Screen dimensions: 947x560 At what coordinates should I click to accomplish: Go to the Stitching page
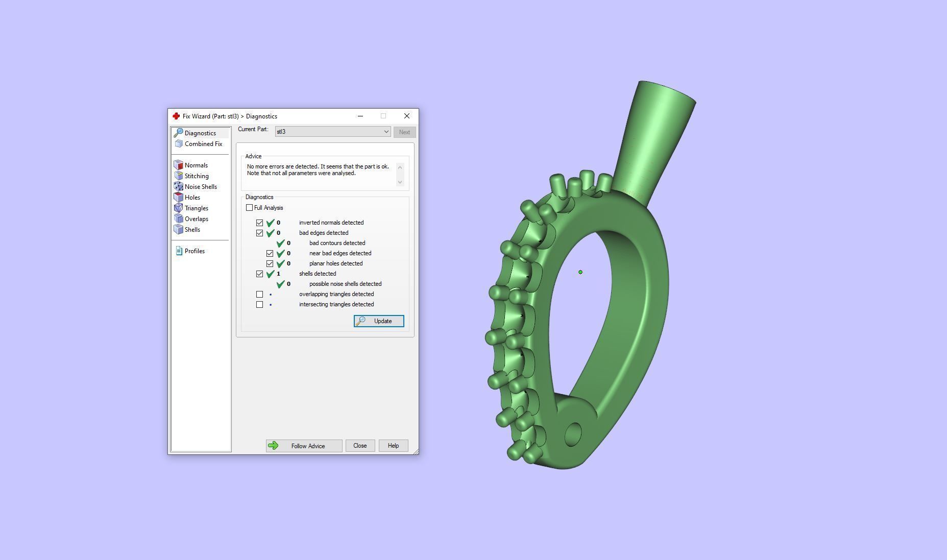pos(197,176)
